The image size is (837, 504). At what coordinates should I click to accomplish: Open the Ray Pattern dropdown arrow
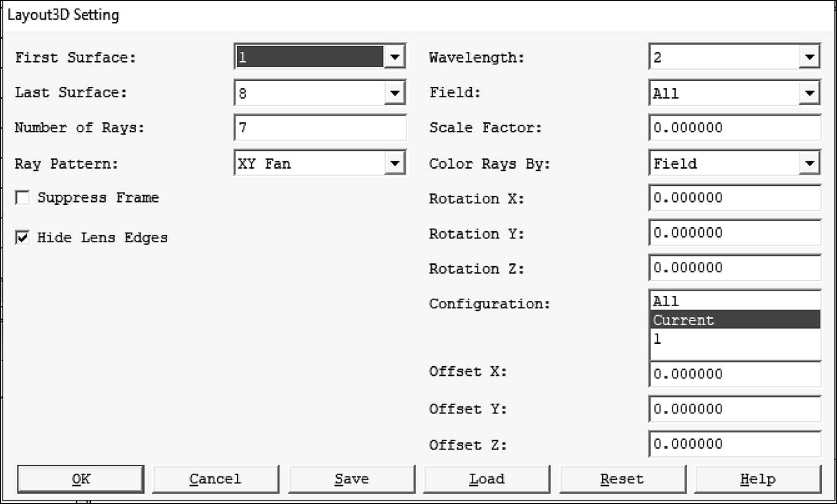pos(395,163)
